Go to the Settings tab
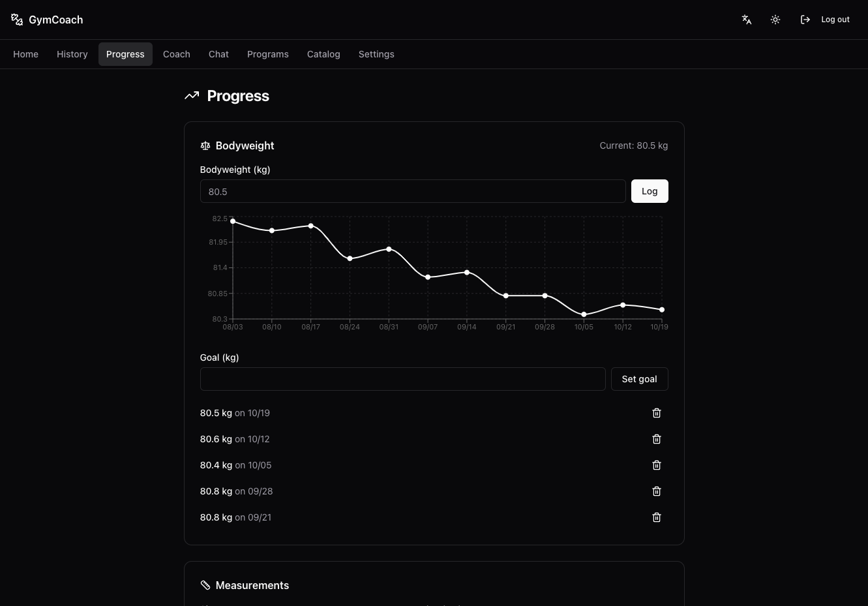The image size is (868, 606). pos(376,54)
